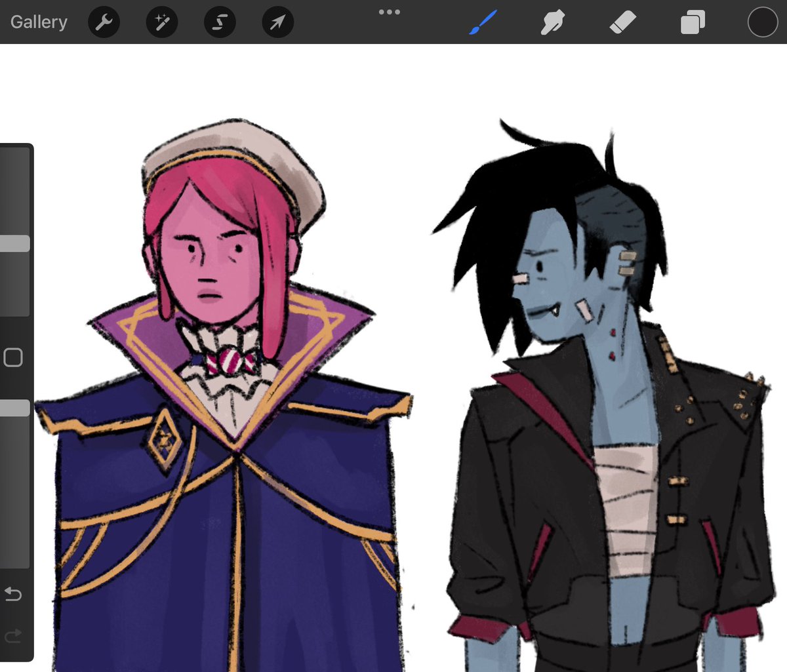Undo the last stroke
787x672 pixels.
[x=13, y=594]
